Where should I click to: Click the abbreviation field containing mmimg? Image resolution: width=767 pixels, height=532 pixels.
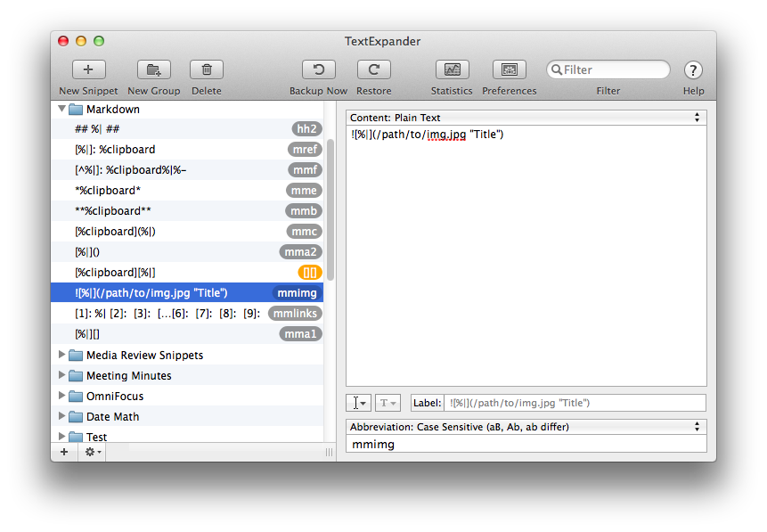[526, 445]
